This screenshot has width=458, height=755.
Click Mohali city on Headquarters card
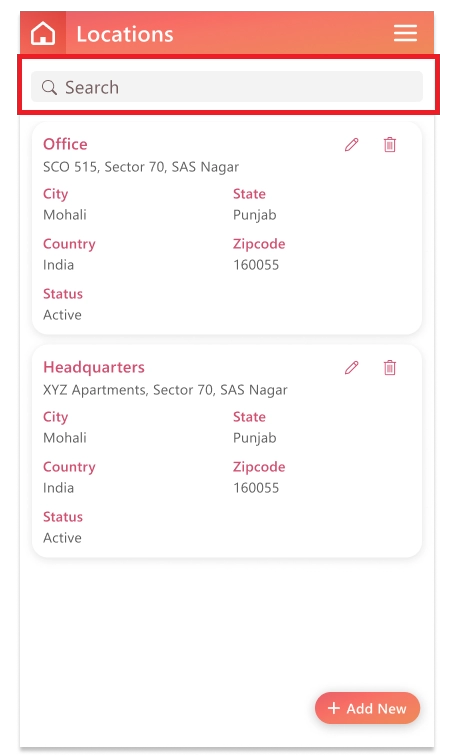tap(65, 438)
